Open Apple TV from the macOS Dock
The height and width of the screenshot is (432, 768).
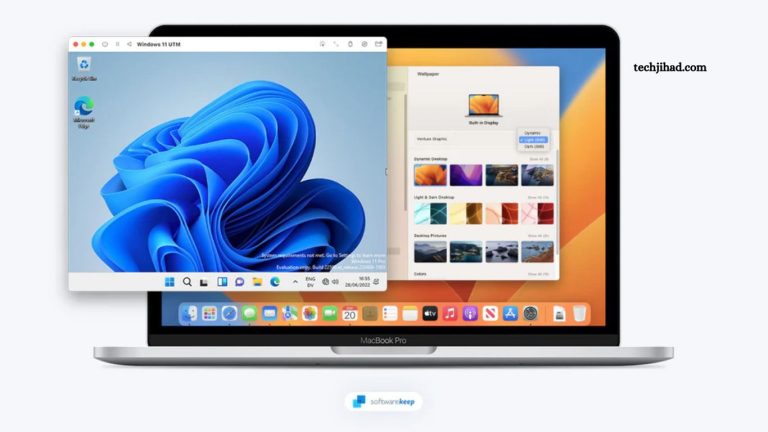pos(430,313)
